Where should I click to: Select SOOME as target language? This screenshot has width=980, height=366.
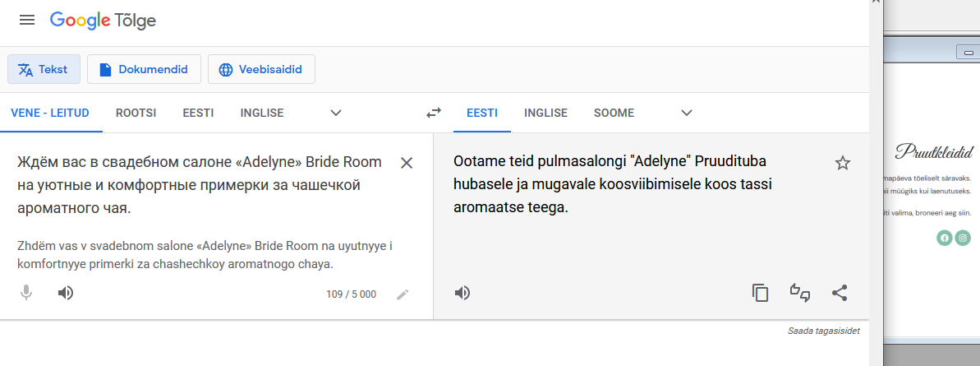(614, 114)
